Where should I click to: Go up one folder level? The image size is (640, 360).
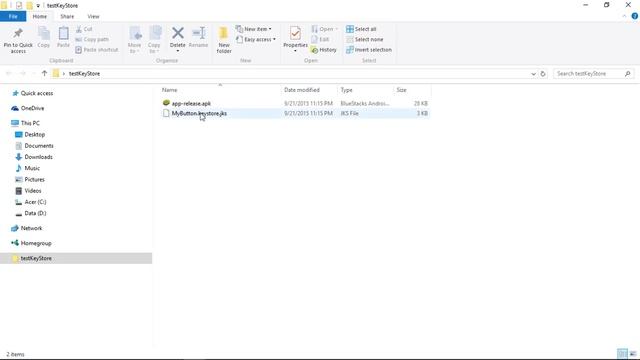[44, 73]
